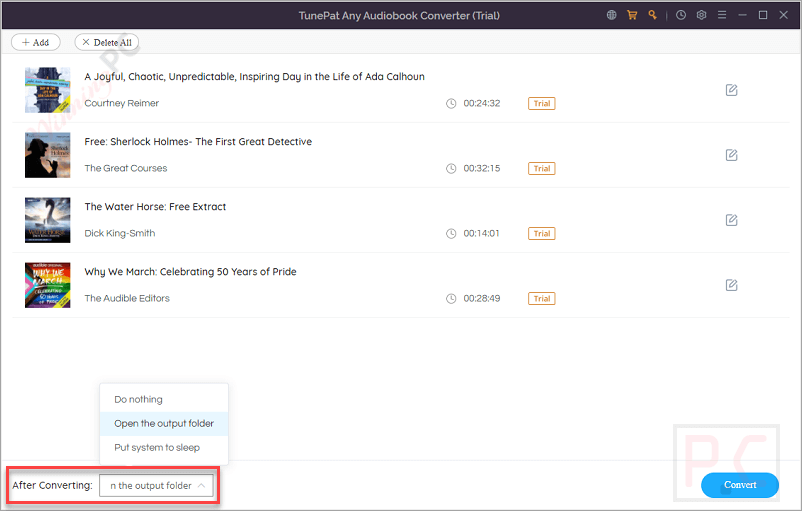Edit tags for Ada Calhoun audiobook
The width and height of the screenshot is (802, 511).
[x=731, y=90]
